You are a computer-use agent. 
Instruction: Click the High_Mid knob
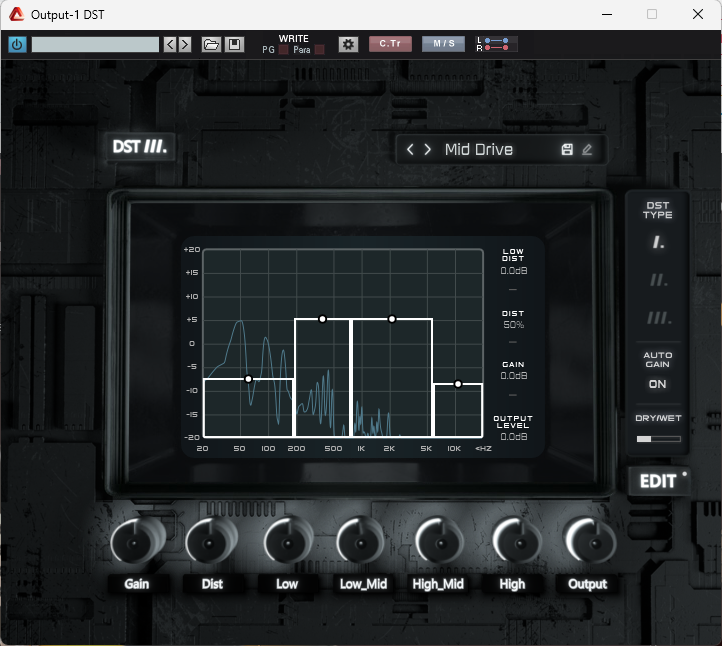point(439,542)
